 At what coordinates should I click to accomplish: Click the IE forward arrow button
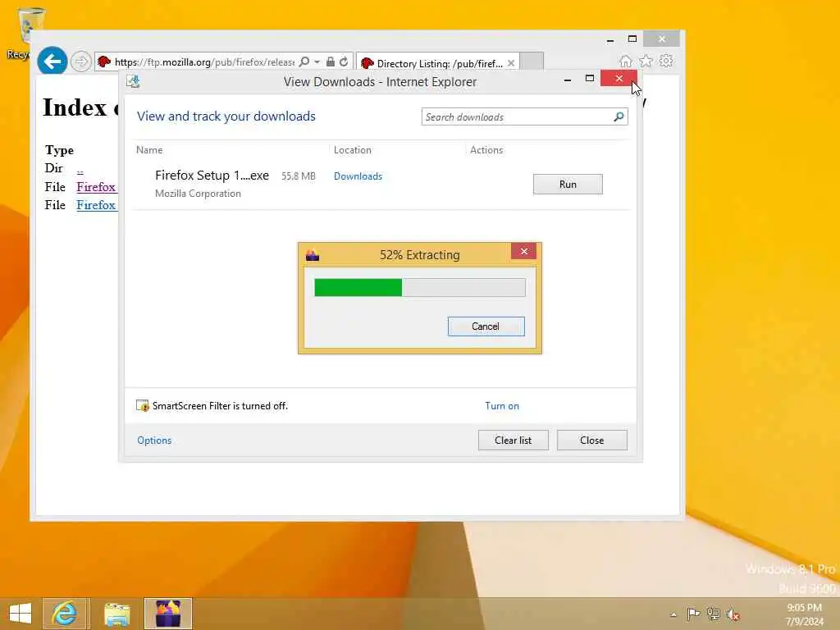[x=81, y=62]
